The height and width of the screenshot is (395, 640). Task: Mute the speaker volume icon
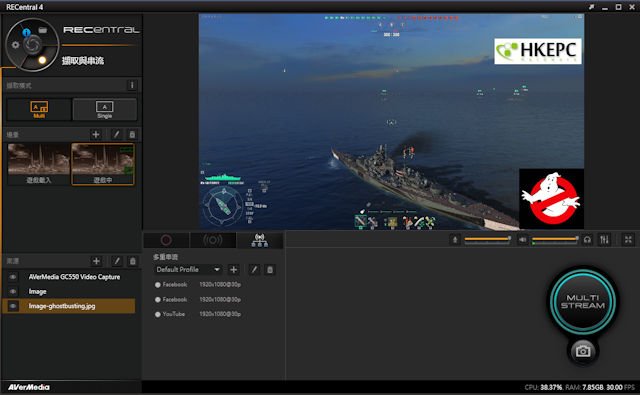tap(522, 240)
